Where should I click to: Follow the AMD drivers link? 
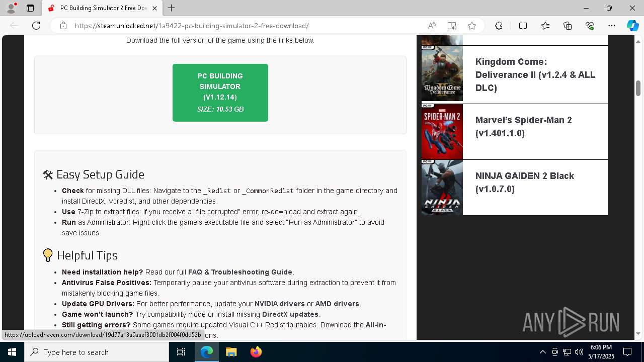[337, 304]
